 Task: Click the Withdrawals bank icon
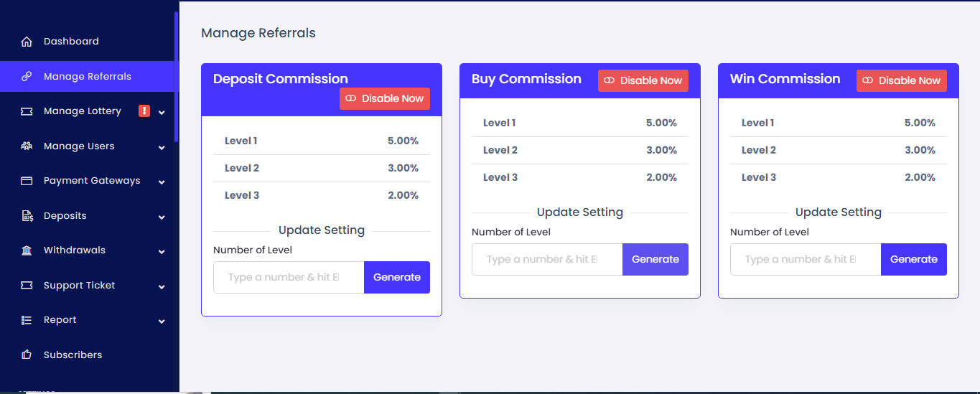[x=27, y=250]
